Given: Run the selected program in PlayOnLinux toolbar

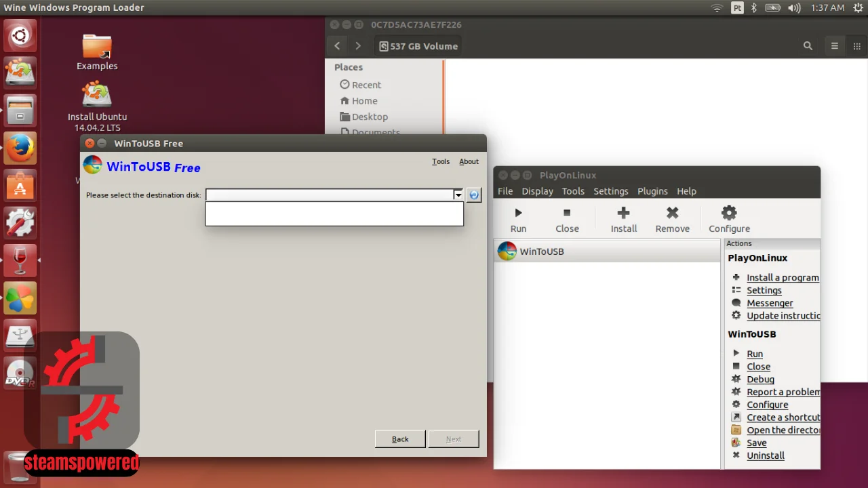Looking at the screenshot, I should tap(518, 220).
